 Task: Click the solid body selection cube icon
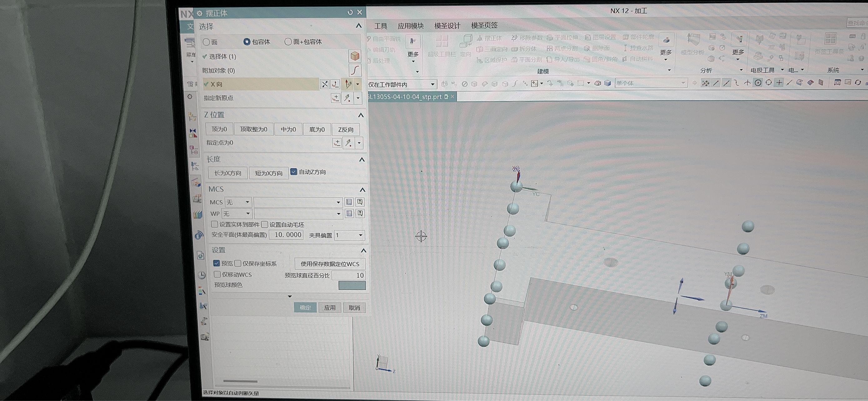pyautogui.click(x=354, y=56)
